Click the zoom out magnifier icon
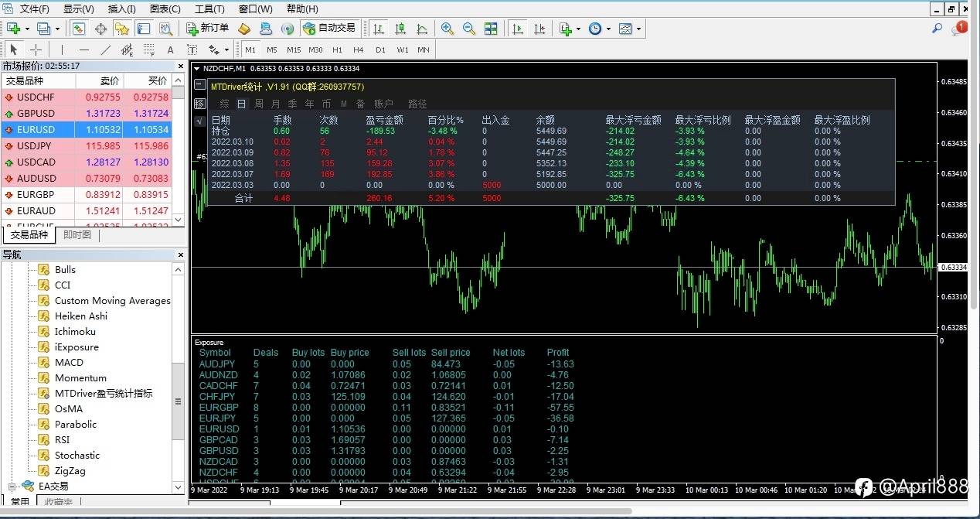The width and height of the screenshot is (980, 519). pyautogui.click(x=468, y=29)
